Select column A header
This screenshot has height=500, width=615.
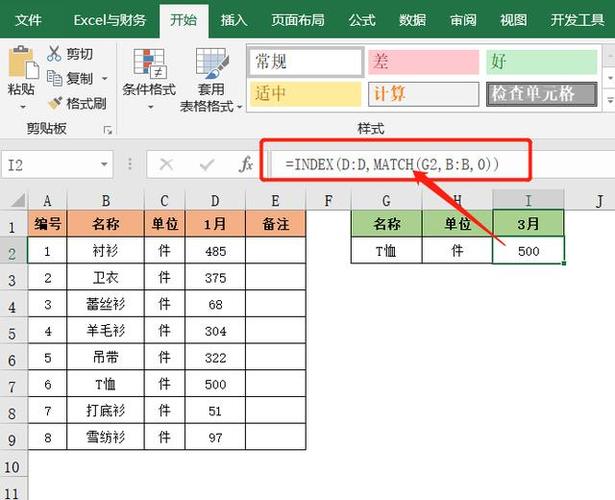tap(47, 200)
